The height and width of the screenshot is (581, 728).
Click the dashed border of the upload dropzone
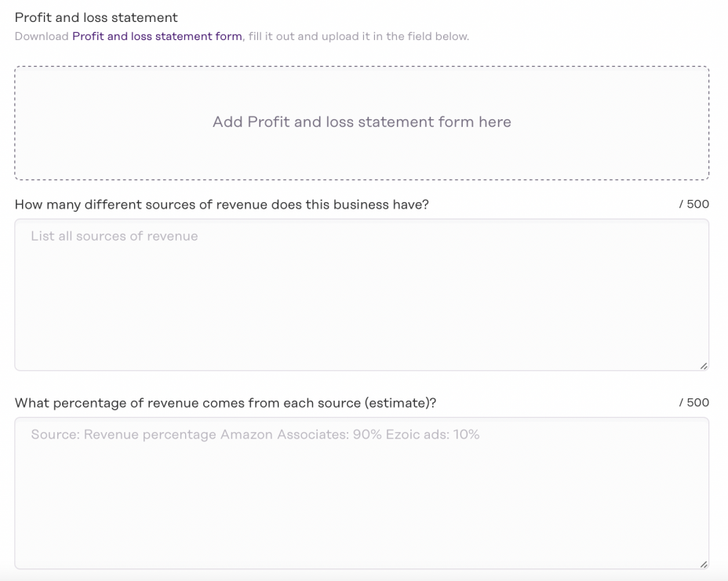pyautogui.click(x=361, y=68)
